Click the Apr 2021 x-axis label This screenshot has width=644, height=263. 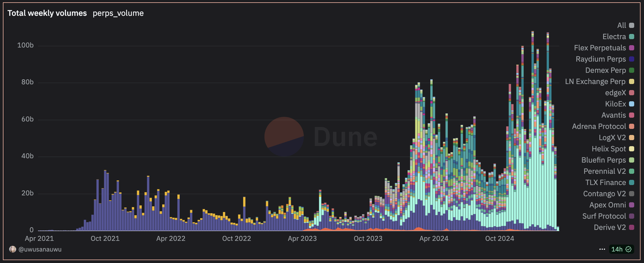point(39,238)
